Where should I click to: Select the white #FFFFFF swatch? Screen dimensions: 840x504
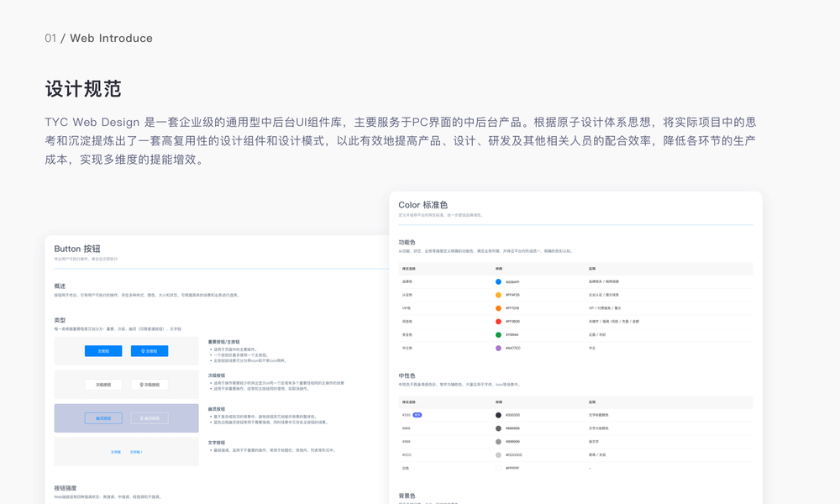pos(498,468)
